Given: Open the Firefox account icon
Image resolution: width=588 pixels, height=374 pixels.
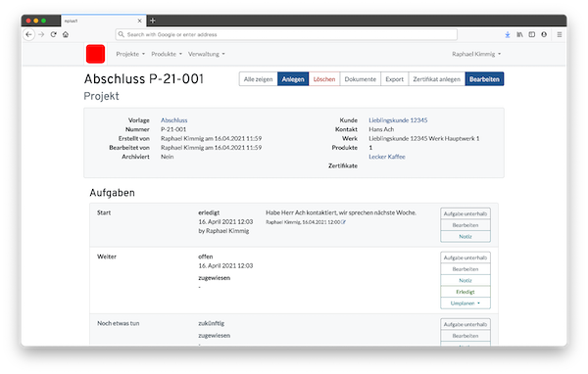Looking at the screenshot, I should click(544, 34).
